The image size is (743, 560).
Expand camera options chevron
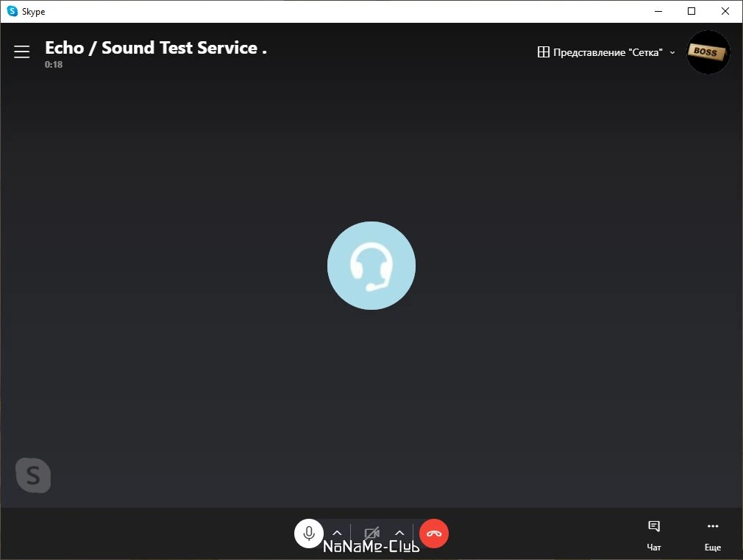[x=399, y=533]
